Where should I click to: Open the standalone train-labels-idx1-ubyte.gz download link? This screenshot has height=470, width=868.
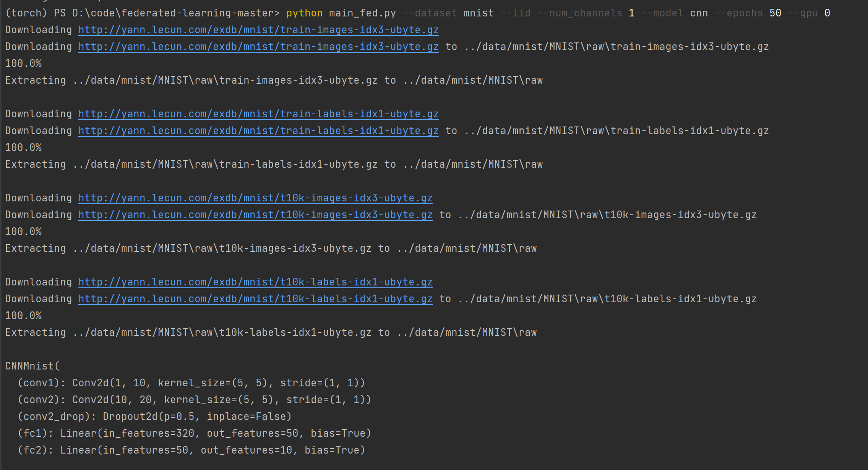click(258, 114)
